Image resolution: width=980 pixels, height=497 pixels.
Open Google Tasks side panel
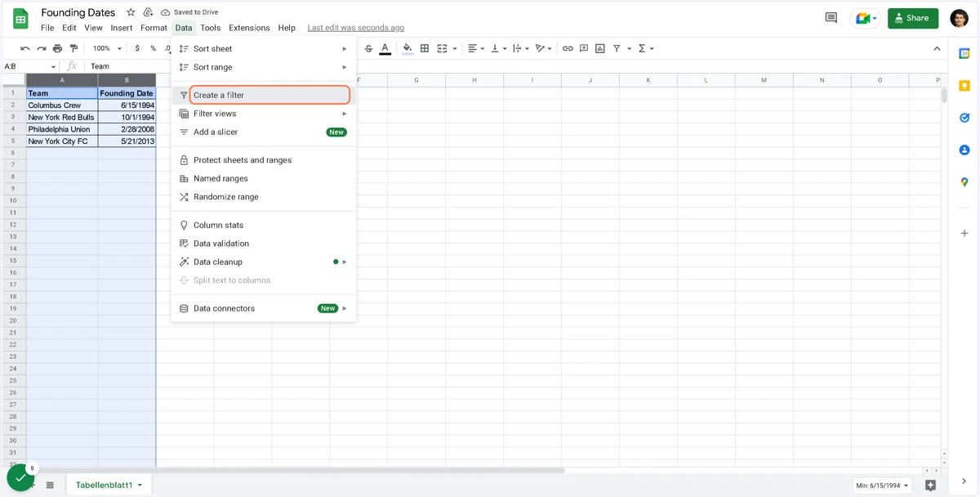tap(964, 118)
